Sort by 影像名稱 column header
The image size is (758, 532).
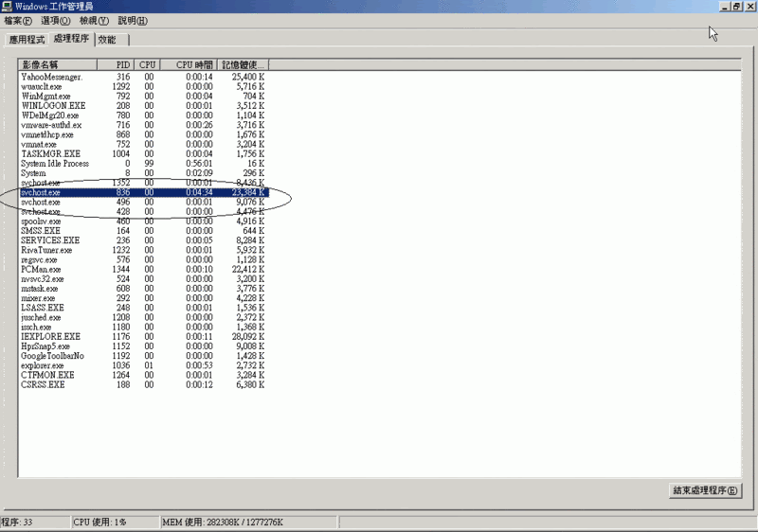tap(57, 64)
